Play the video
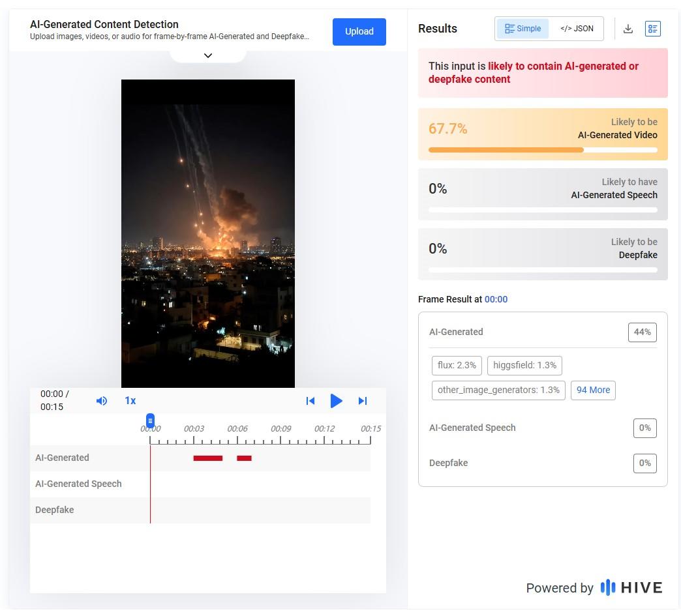681x616 pixels. point(336,401)
